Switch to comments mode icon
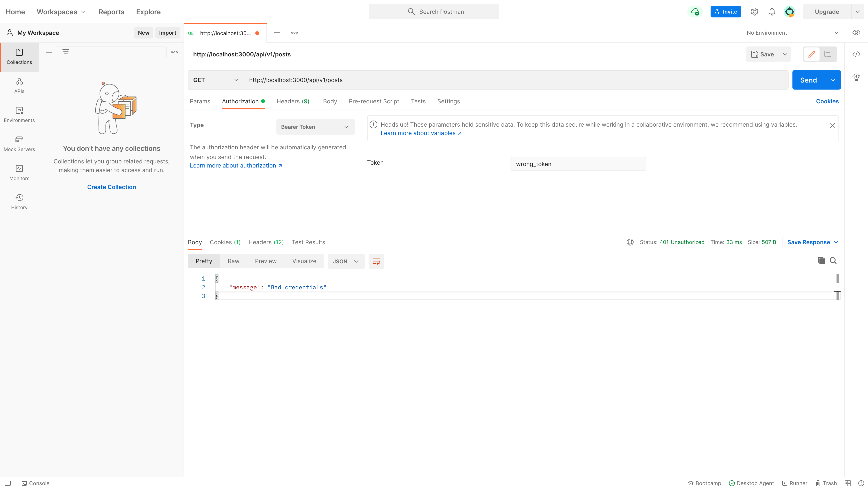 (828, 54)
